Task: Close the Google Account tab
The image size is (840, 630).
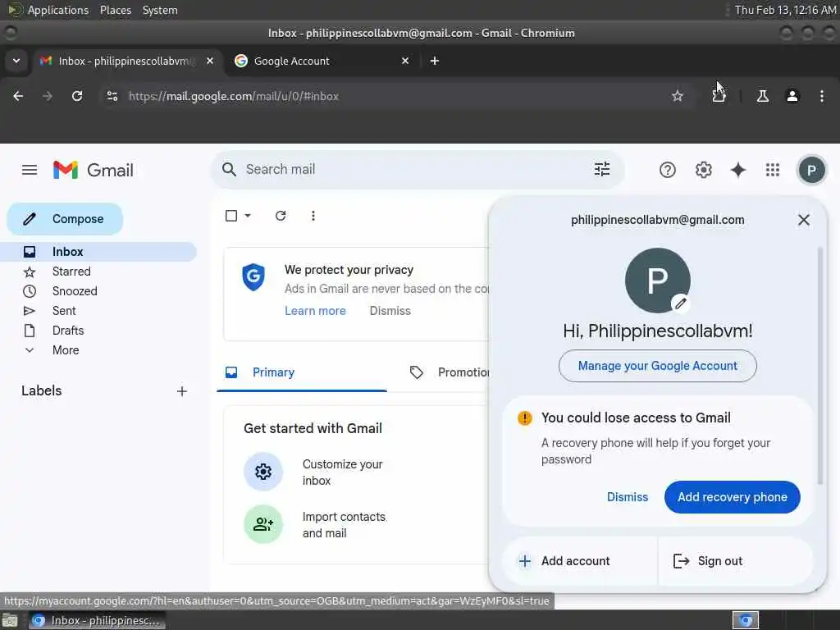Action: 405,61
